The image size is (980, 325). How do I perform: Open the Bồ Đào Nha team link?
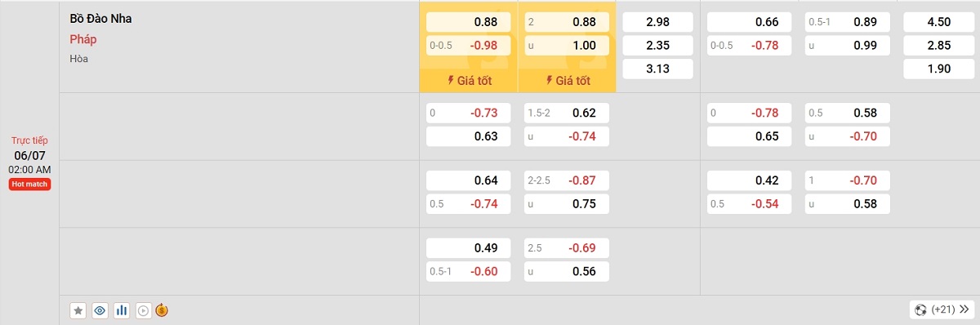point(95,20)
